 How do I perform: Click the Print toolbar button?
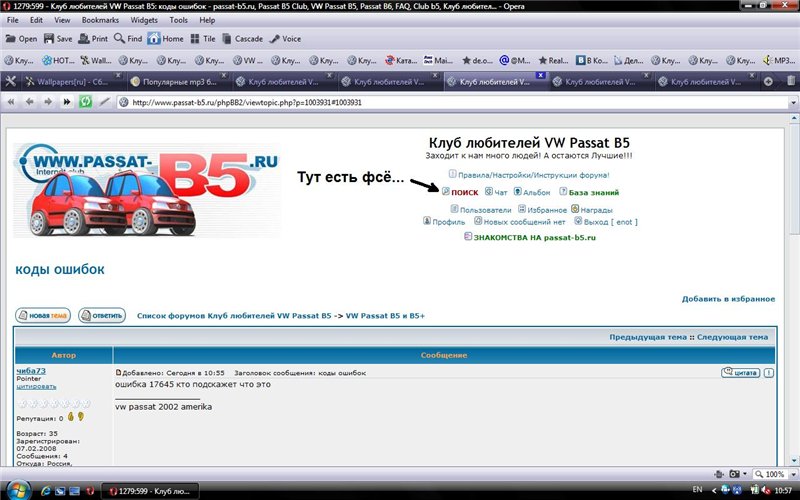click(x=93, y=39)
